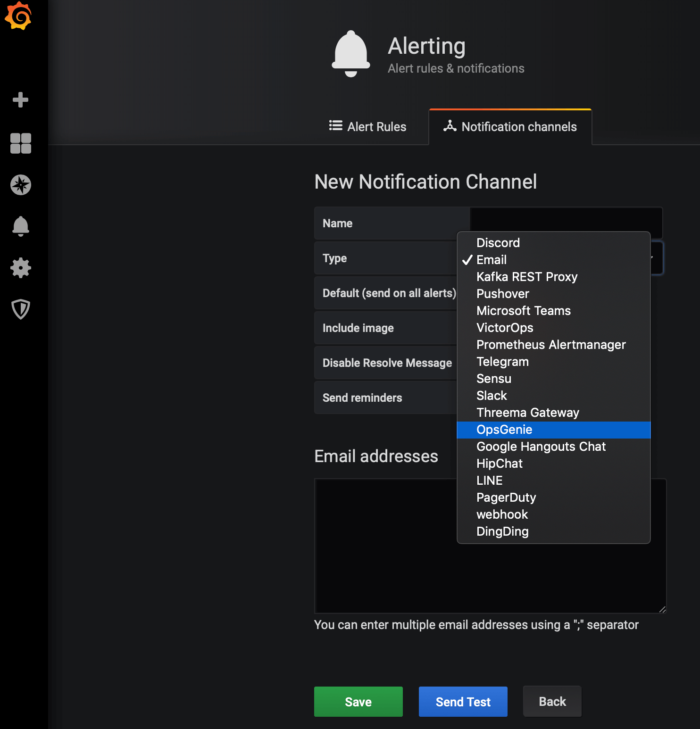Image resolution: width=700 pixels, height=729 pixels.
Task: Click the Back button
Action: click(x=552, y=702)
